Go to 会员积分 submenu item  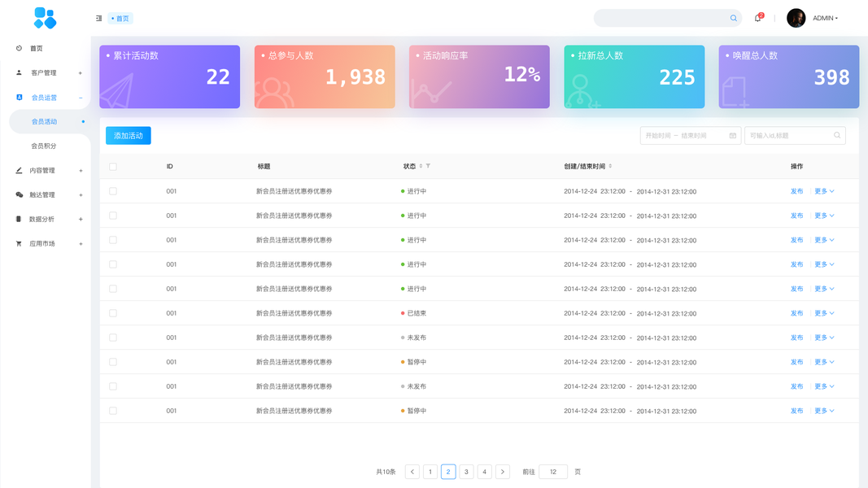point(46,146)
